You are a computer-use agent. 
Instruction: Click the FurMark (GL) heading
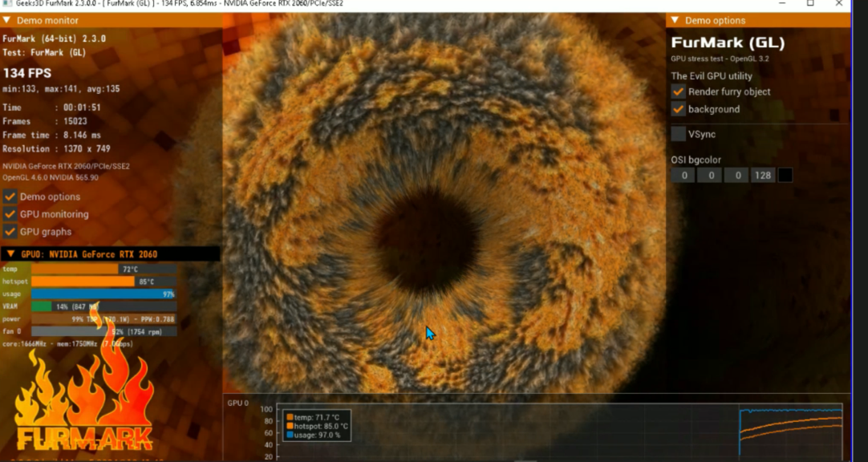(728, 43)
